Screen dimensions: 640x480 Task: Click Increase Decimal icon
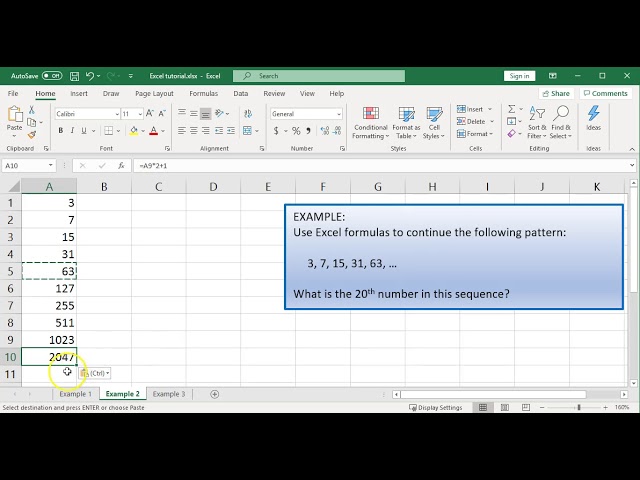point(325,131)
